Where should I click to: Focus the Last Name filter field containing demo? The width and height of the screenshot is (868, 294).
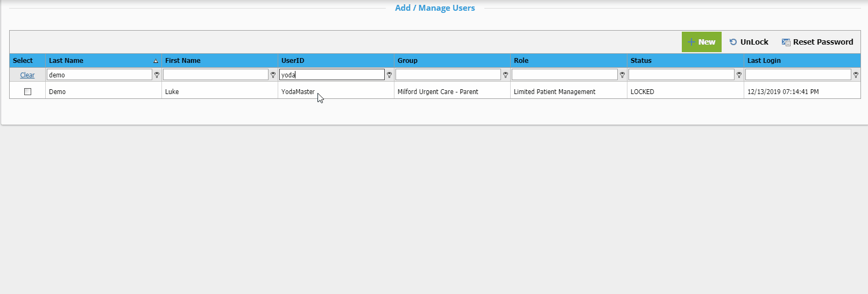pos(99,75)
